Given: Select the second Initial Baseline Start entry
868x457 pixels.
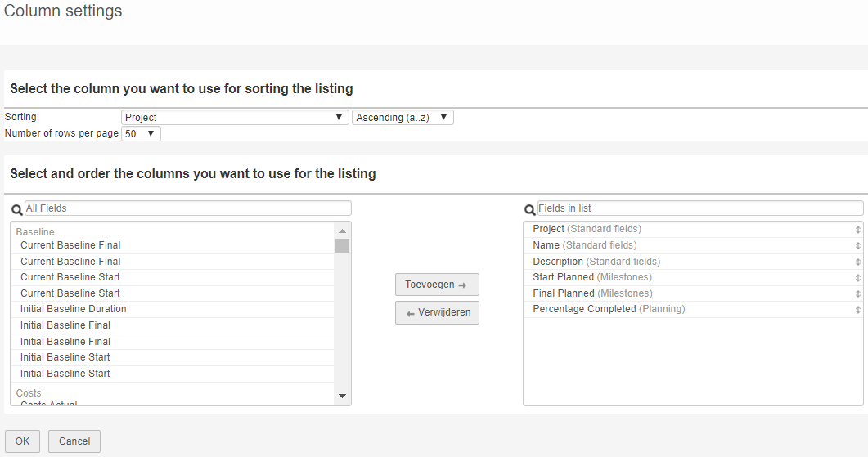Looking at the screenshot, I should [x=173, y=374].
